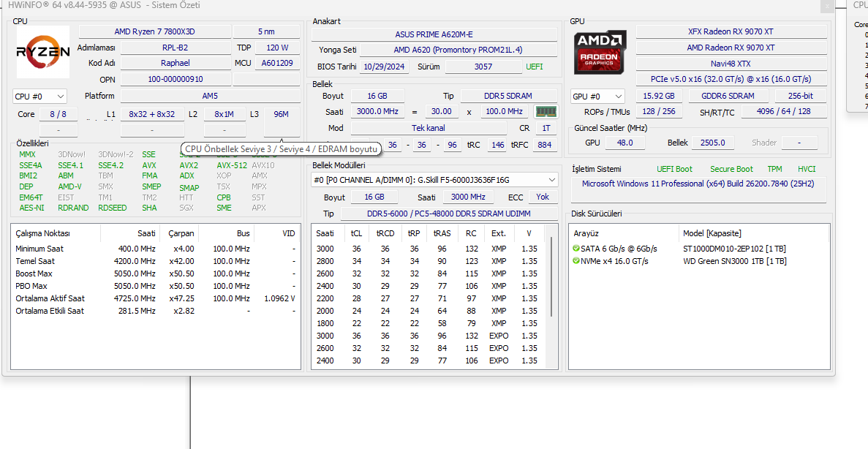The height and width of the screenshot is (449, 868).
Task: Click the Navi48 XTX GPU codename field
Action: [x=731, y=63]
